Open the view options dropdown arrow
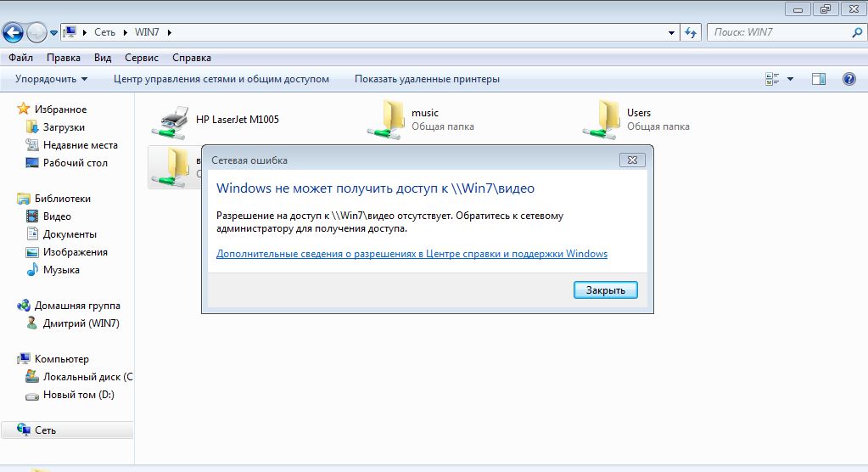Screen dimensions: 868x472 point(790,79)
